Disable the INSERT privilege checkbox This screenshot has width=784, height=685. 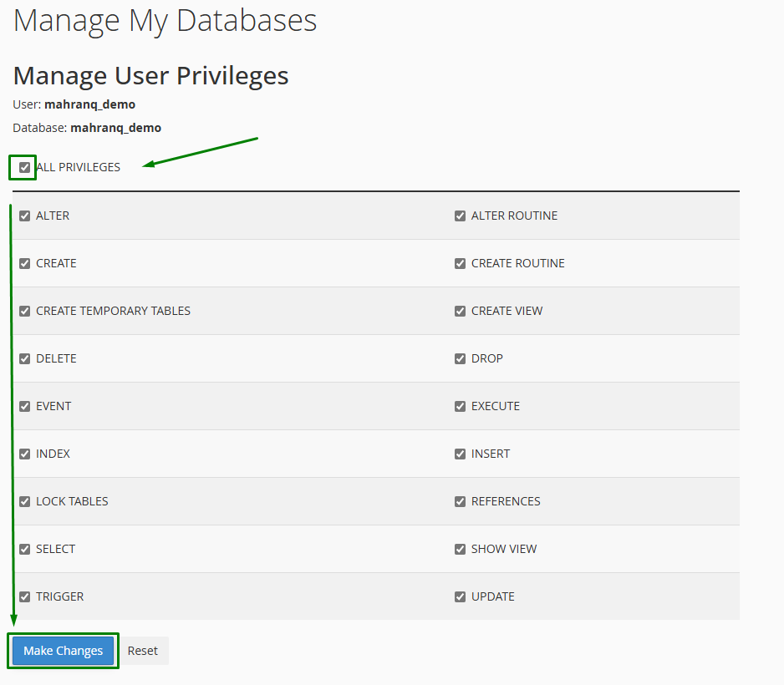point(460,454)
